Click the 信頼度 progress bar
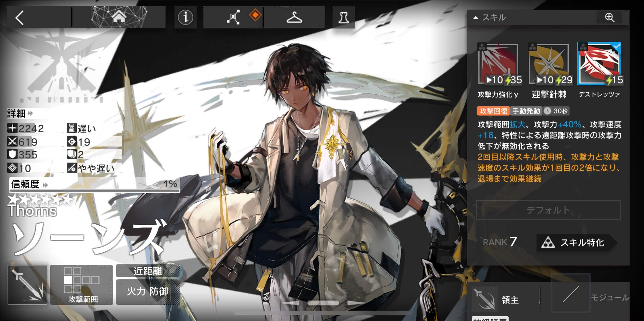 (x=95, y=191)
